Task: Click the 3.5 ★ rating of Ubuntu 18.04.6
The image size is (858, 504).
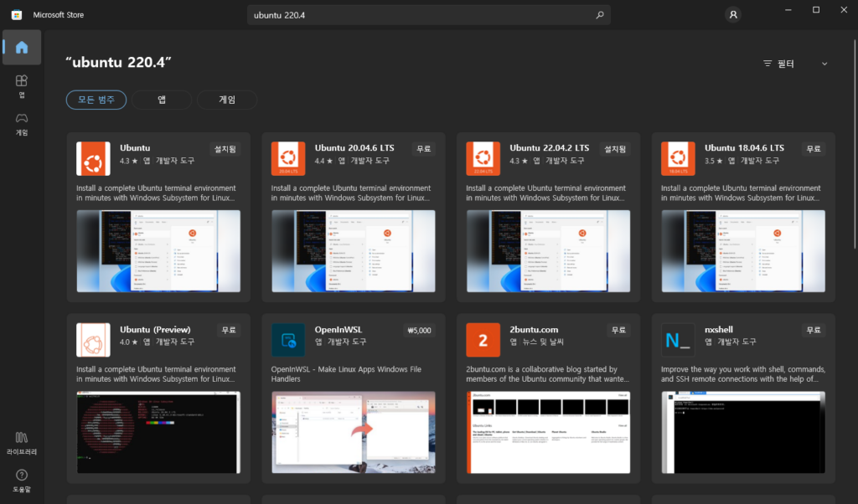Action: [713, 161]
